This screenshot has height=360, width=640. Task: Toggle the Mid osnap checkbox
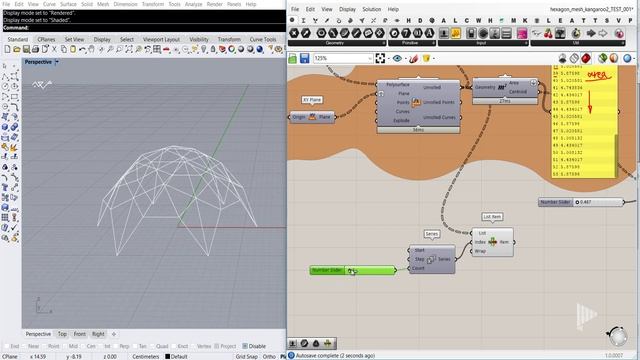[x=64, y=346]
